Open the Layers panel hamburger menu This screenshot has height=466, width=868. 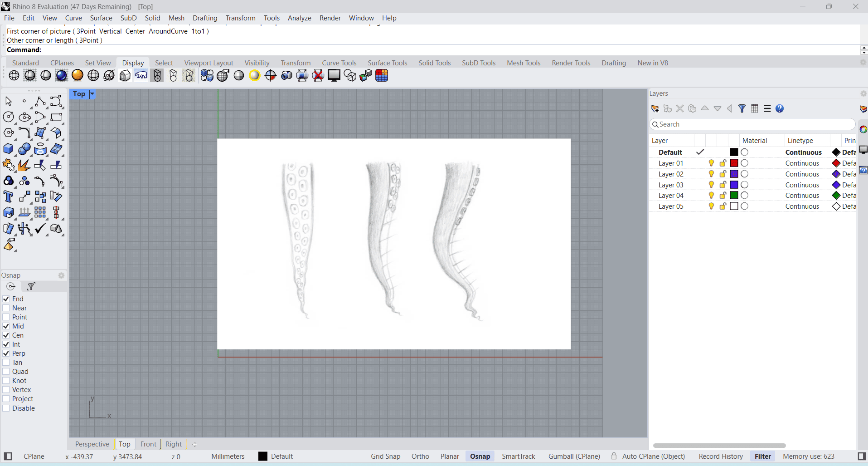coord(767,108)
